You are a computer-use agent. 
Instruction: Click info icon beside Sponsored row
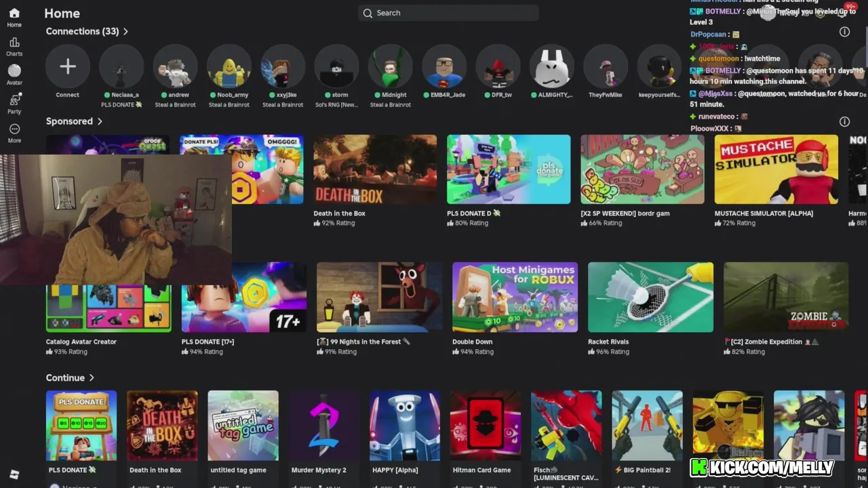tap(844, 122)
